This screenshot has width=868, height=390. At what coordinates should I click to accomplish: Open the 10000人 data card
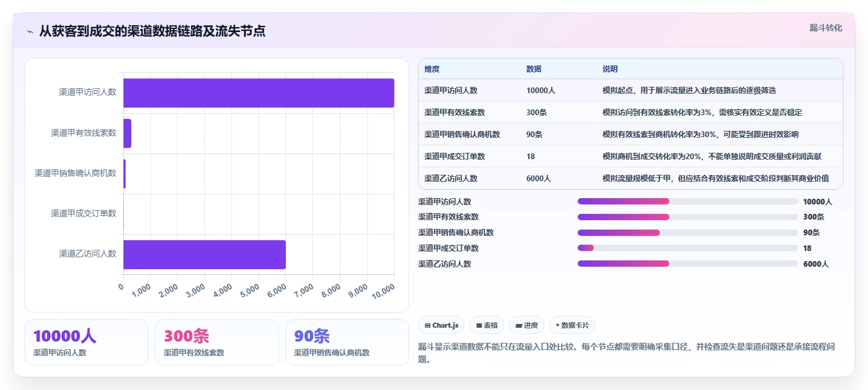pos(86,342)
